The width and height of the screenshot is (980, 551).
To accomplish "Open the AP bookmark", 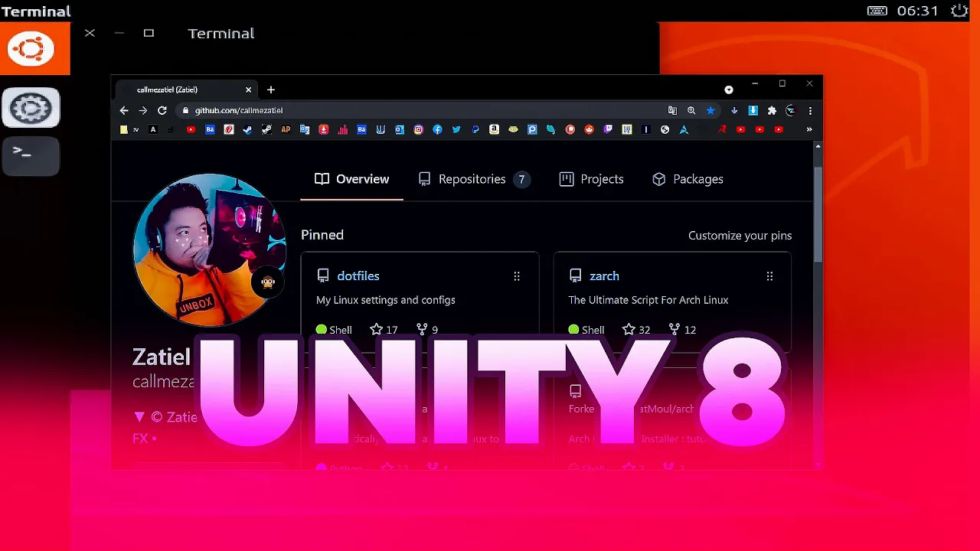I will (286, 129).
